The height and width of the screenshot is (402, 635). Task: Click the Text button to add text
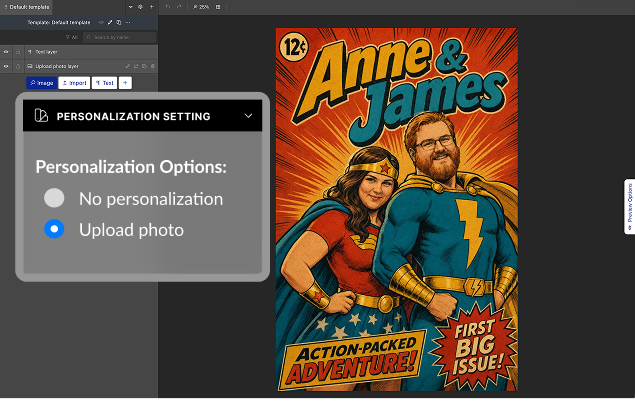click(x=104, y=83)
